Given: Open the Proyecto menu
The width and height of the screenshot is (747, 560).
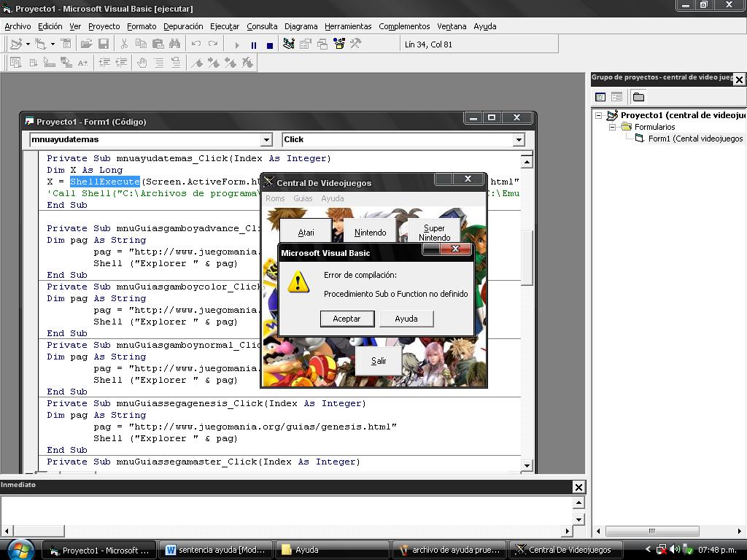Looking at the screenshot, I should [104, 26].
